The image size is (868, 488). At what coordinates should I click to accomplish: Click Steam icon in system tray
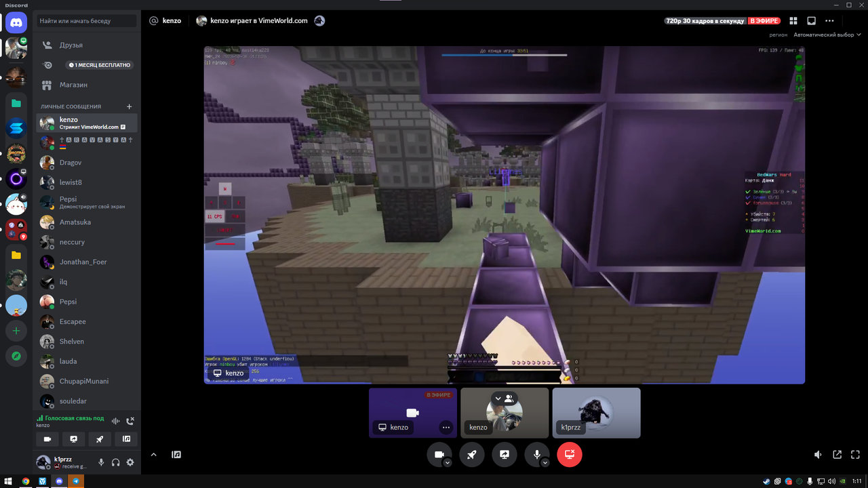(x=766, y=481)
